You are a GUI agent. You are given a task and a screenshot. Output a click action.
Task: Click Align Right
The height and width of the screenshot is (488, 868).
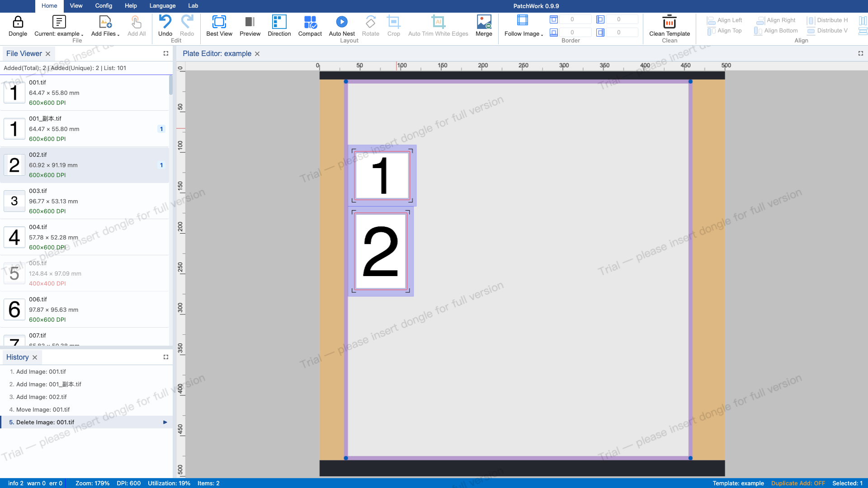tap(776, 20)
